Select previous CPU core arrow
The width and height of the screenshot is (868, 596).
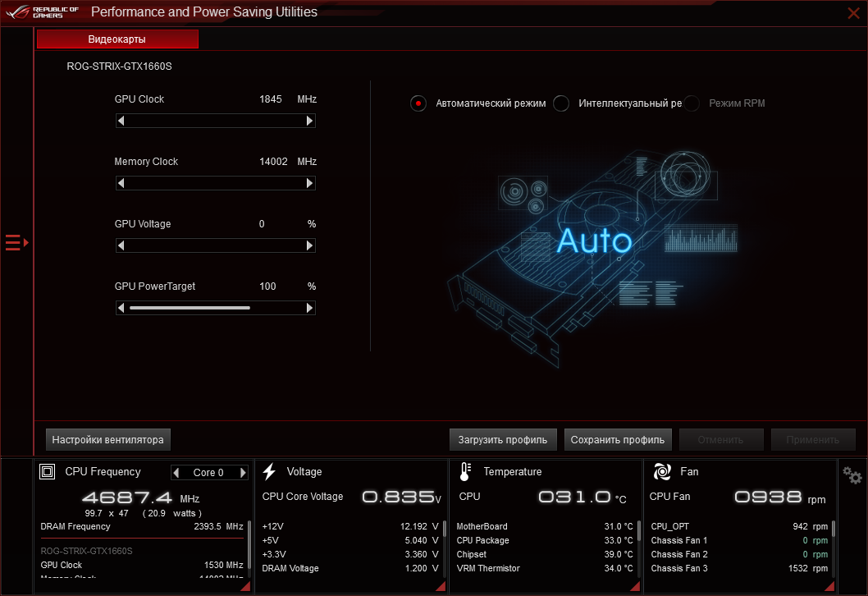(x=176, y=473)
